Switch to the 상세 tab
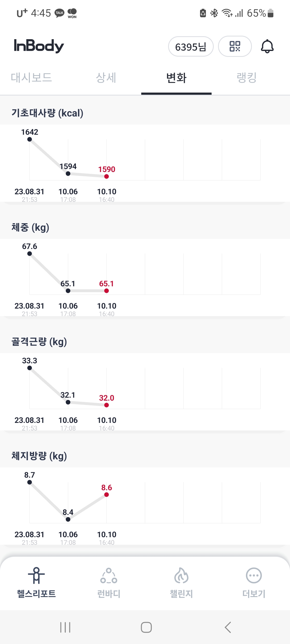Viewport: 290px width, 644px height. coord(106,78)
